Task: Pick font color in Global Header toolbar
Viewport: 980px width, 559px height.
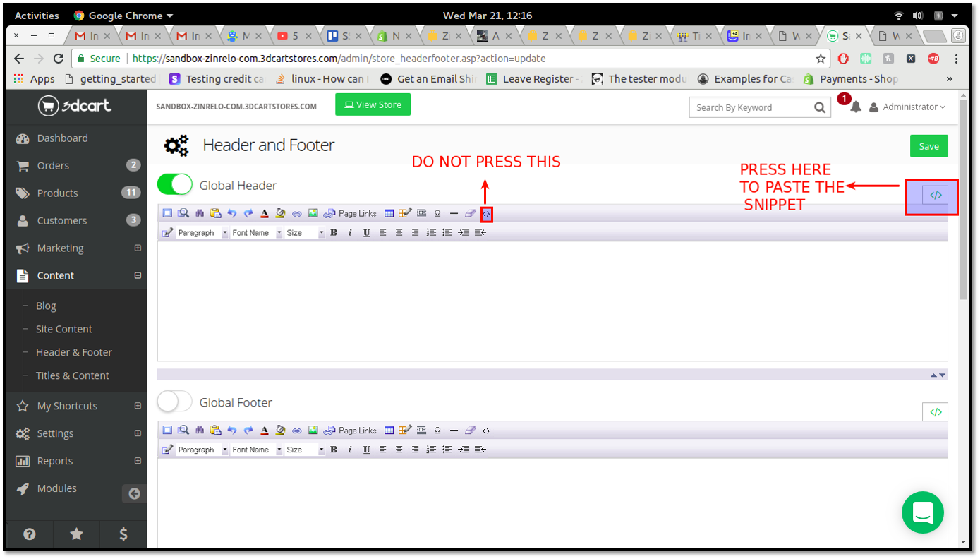Action: pyautogui.click(x=265, y=213)
